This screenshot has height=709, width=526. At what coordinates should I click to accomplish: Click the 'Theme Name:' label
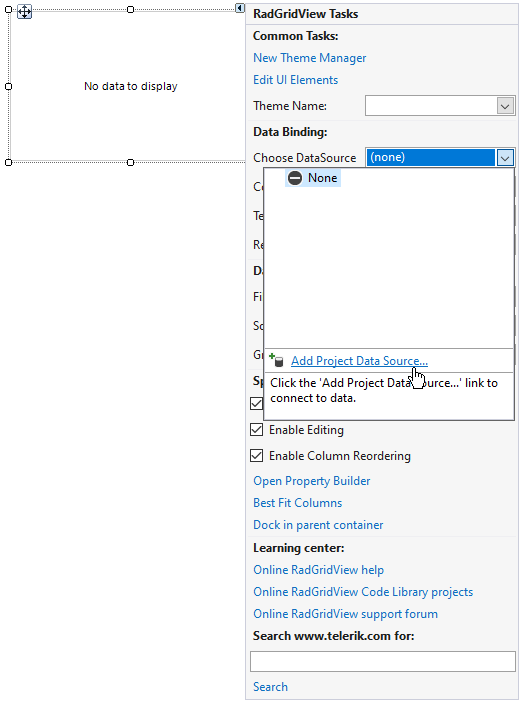click(x=289, y=106)
